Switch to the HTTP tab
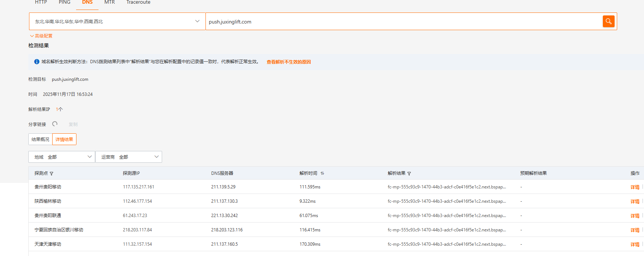 point(41,2)
